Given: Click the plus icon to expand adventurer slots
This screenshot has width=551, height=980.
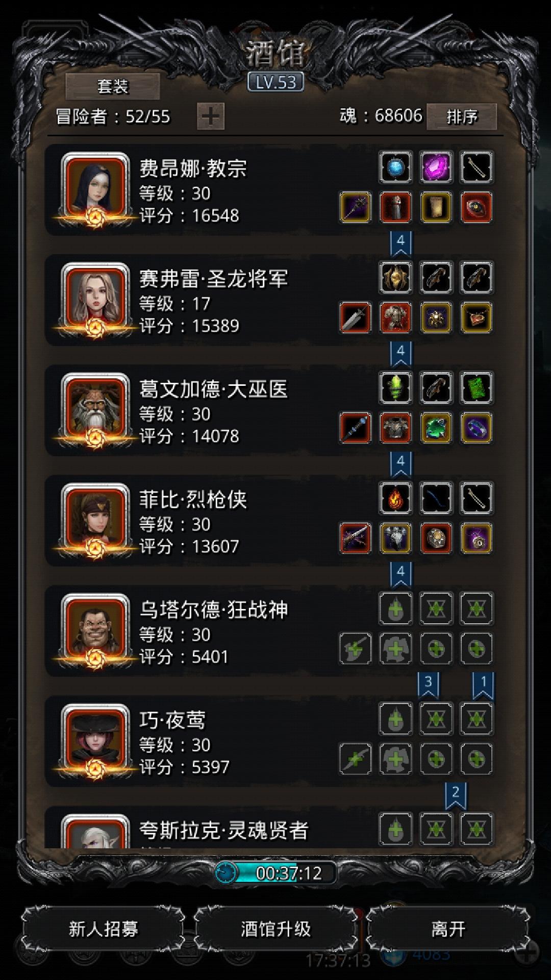Looking at the screenshot, I should (211, 116).
